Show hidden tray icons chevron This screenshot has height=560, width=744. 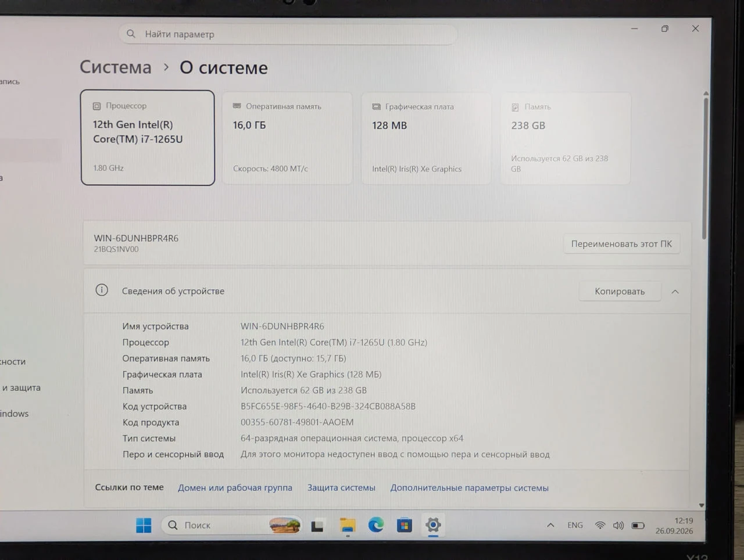pos(550,525)
